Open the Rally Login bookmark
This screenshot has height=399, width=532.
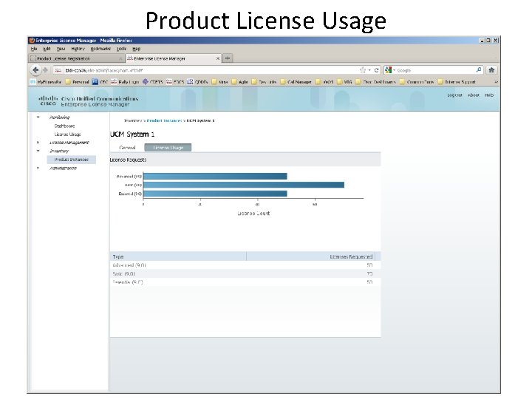pos(125,82)
